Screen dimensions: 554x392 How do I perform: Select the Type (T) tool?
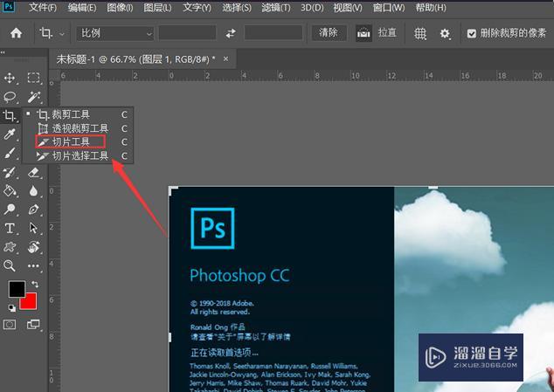(10, 228)
